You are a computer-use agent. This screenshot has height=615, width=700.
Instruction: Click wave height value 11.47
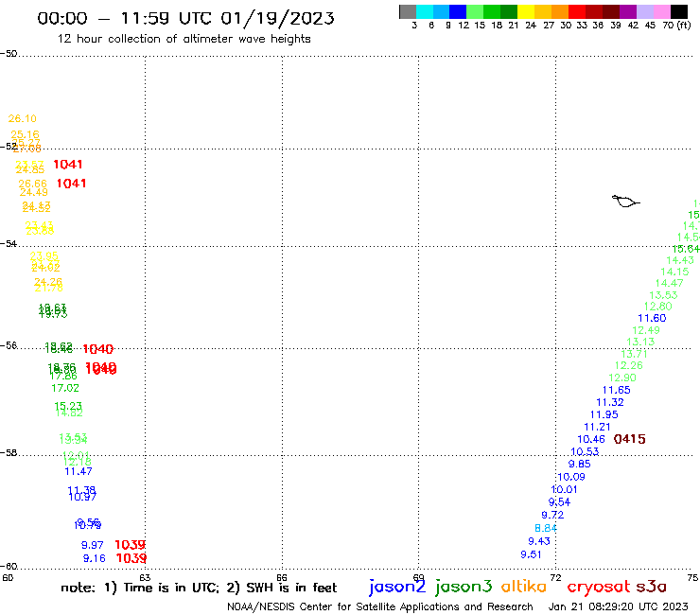pyautogui.click(x=79, y=471)
